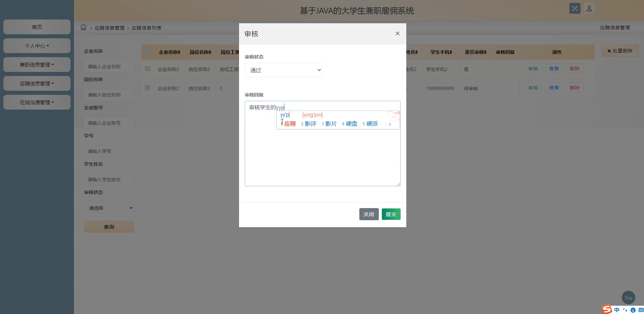Open the 首页 sidebar menu item
This screenshot has width=644, height=314.
point(37,27)
